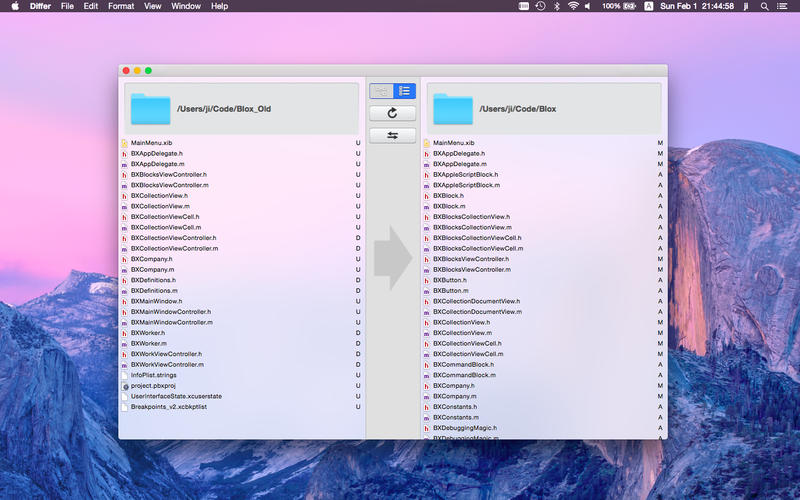800x500 pixels.
Task: Select BXCommandBlock.m in the right list
Action: click(544, 375)
